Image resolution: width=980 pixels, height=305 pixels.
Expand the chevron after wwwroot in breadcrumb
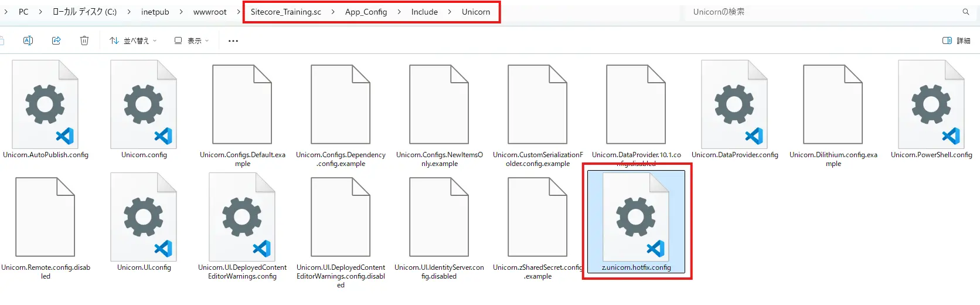click(x=239, y=12)
